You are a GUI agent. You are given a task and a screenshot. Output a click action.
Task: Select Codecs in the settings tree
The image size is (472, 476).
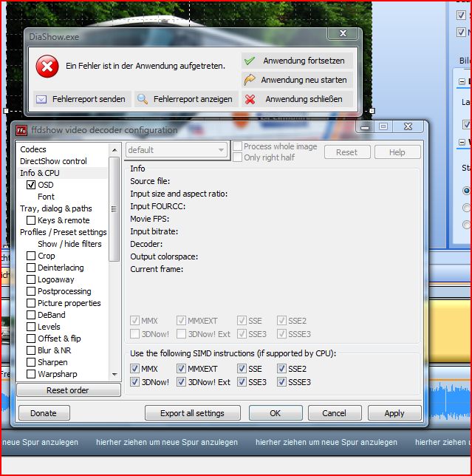pyautogui.click(x=33, y=149)
